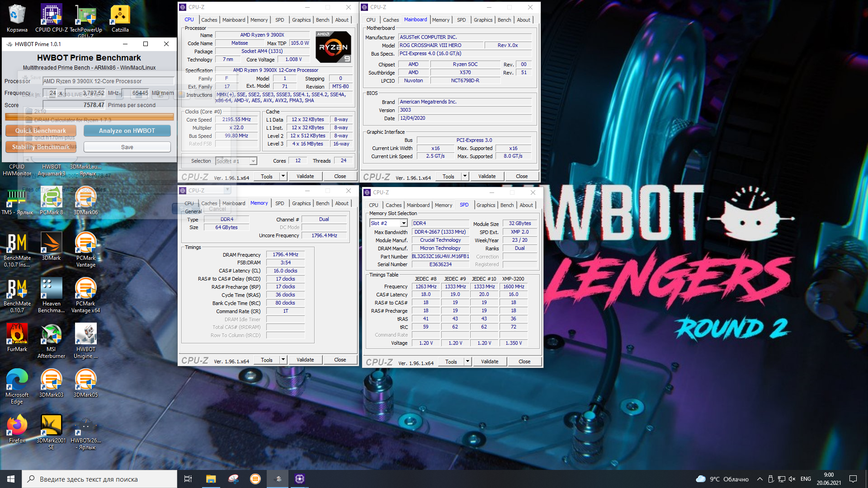Open HWBOTx26 shortcut on desktop
868x488 pixels.
coord(85,432)
